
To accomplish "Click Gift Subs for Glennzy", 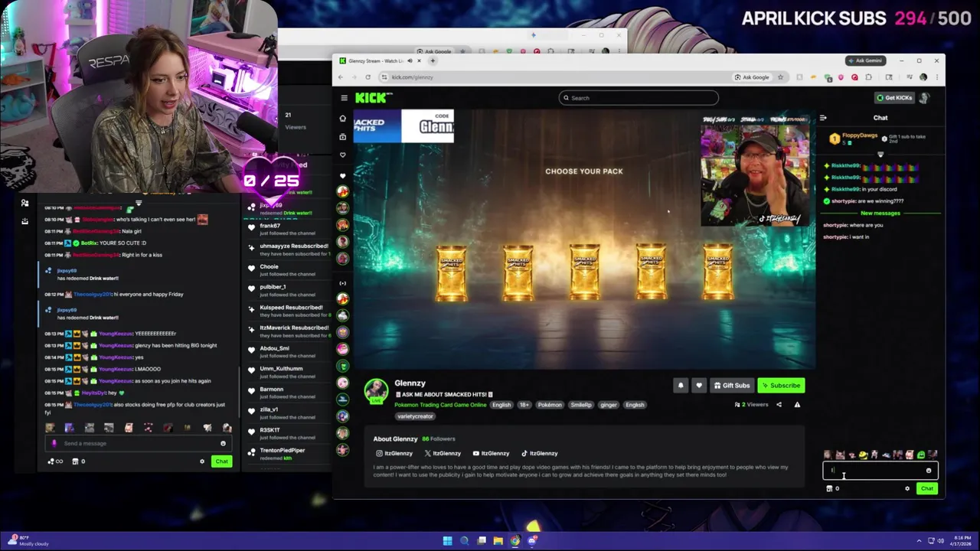I will pyautogui.click(x=732, y=386).
